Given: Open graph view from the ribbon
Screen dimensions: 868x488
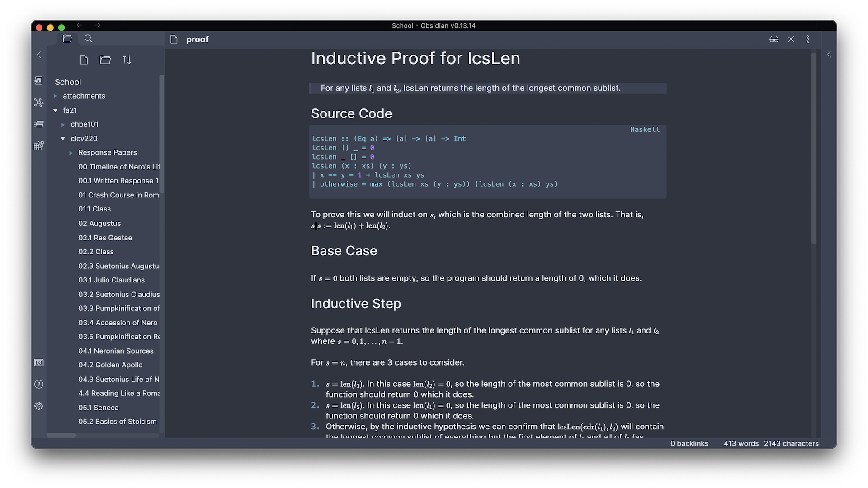Looking at the screenshot, I should 39,103.
